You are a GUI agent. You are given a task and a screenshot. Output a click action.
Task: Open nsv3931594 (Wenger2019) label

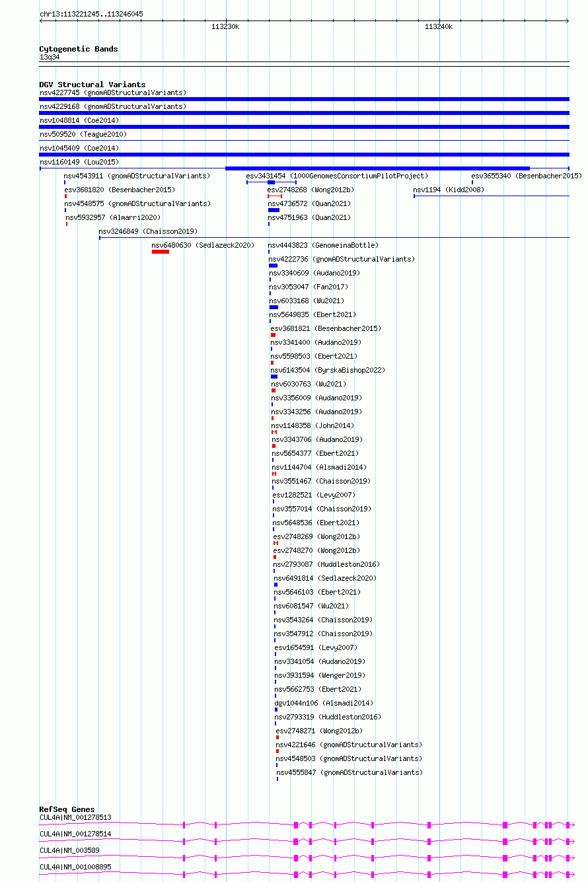(320, 675)
